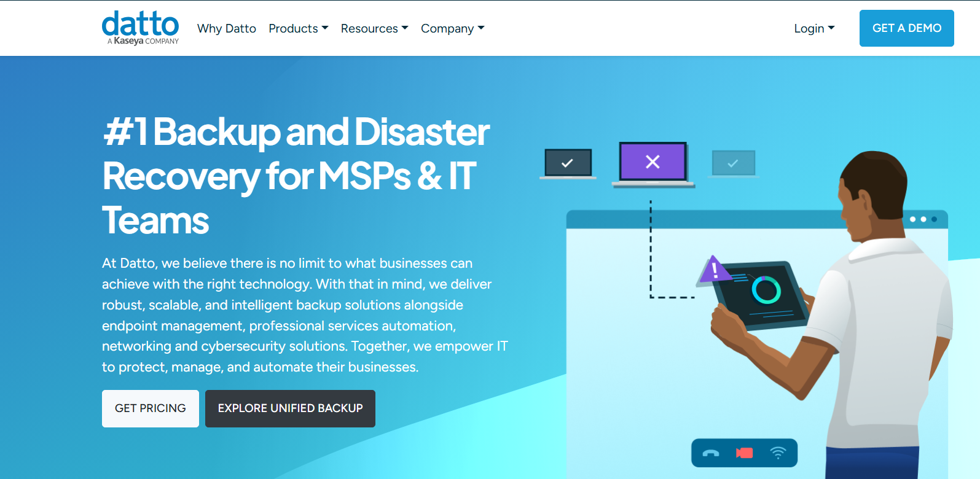Click the faded blue laptop with checkmark
Image resolution: width=980 pixels, height=479 pixels.
click(x=733, y=164)
